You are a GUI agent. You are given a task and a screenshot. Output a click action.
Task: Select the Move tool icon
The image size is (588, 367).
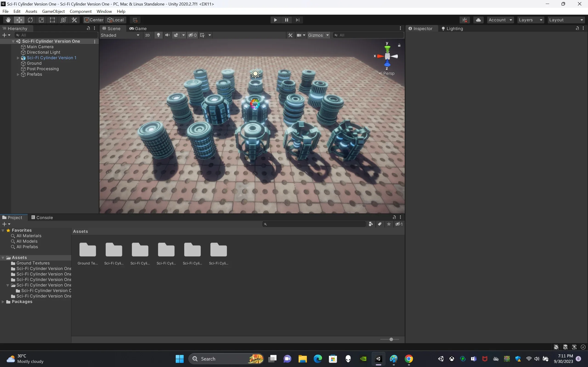coord(19,19)
